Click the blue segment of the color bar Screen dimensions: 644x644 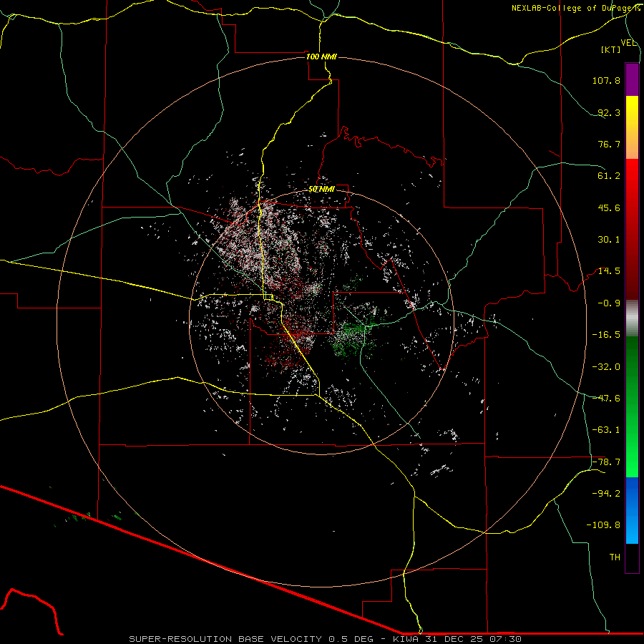(632, 510)
